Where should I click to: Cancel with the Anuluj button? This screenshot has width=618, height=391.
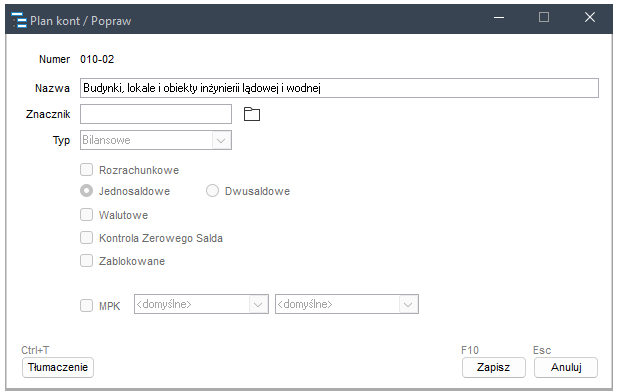coord(566,367)
